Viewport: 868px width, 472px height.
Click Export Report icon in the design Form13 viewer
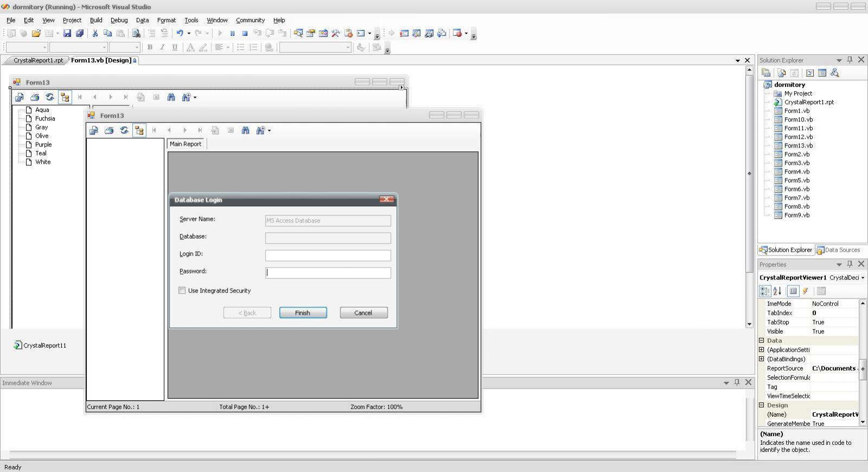tap(20, 97)
